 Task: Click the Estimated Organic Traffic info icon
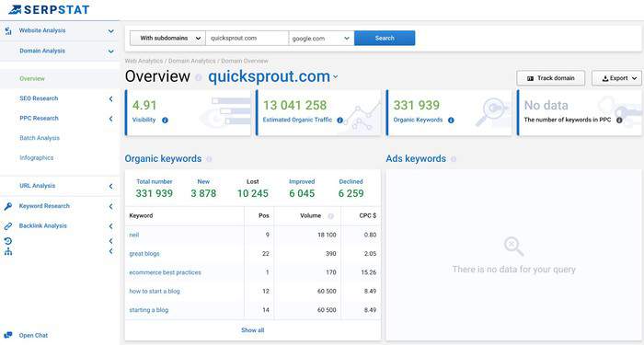click(339, 121)
